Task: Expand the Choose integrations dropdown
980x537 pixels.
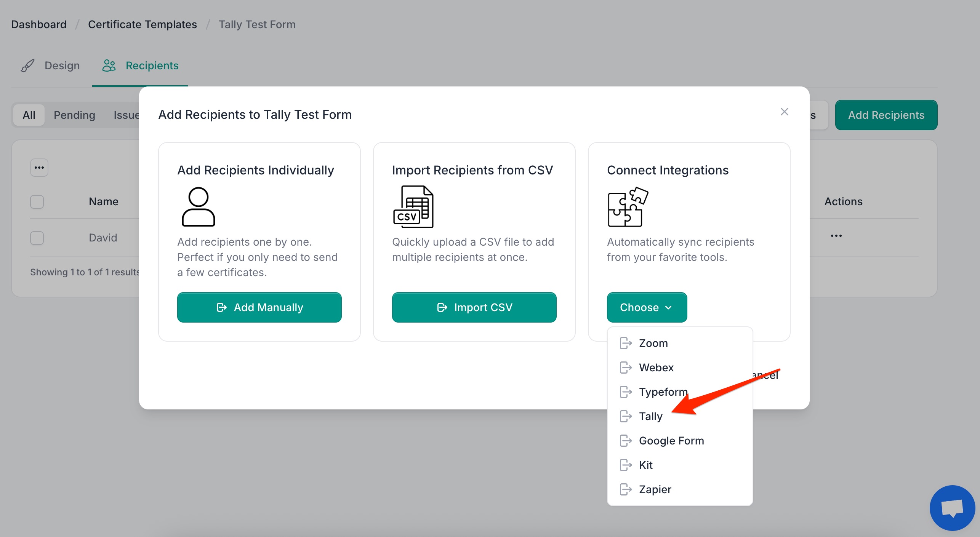Action: (x=647, y=307)
